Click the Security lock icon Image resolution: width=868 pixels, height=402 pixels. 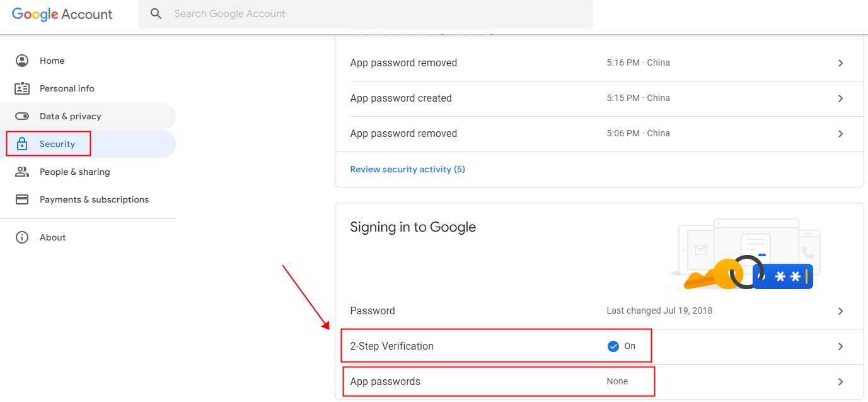tap(22, 144)
